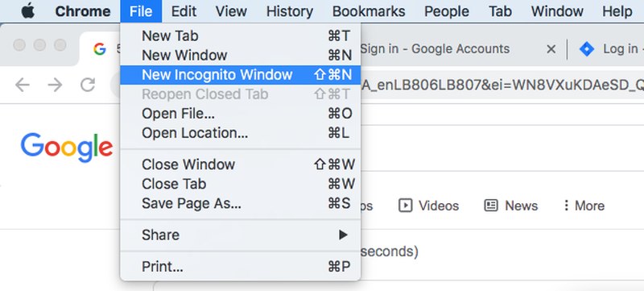Close the Sign in - Google Accounts tab

tap(551, 49)
